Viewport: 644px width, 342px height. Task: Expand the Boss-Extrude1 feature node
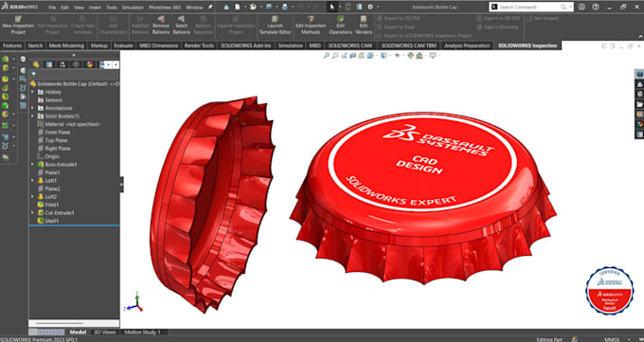(x=33, y=165)
